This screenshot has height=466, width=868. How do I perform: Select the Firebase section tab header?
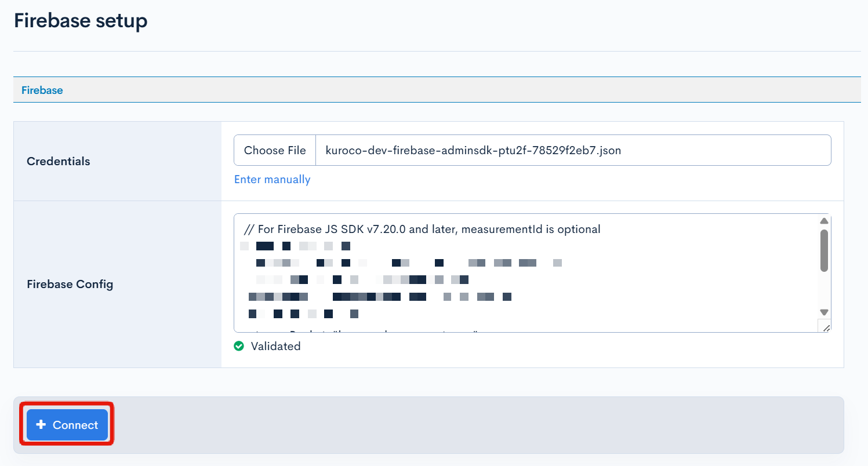click(x=42, y=90)
